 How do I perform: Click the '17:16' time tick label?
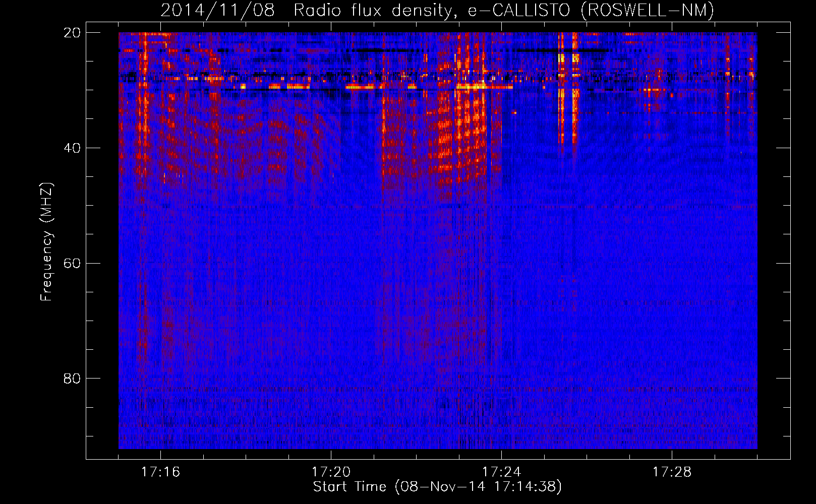coord(160,472)
